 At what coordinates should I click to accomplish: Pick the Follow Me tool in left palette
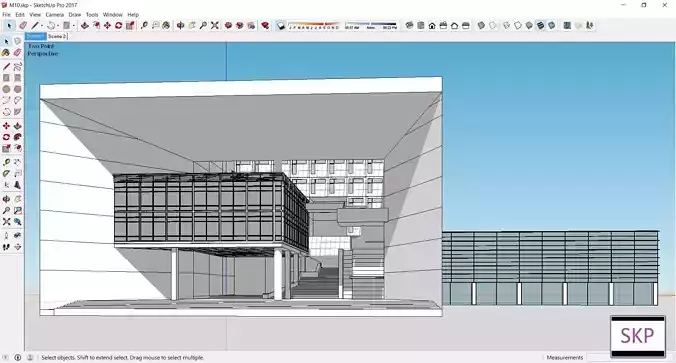pyautogui.click(x=17, y=137)
